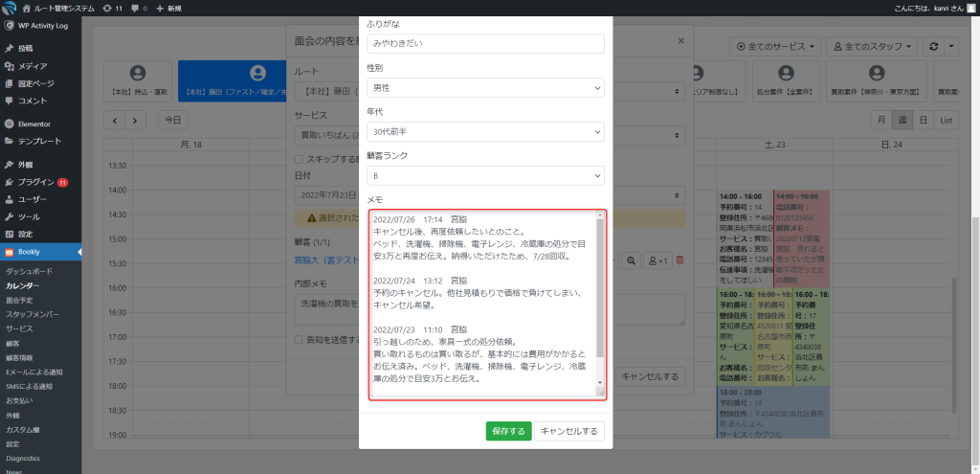
Task: Go to next week with right arrow
Action: pos(136,121)
